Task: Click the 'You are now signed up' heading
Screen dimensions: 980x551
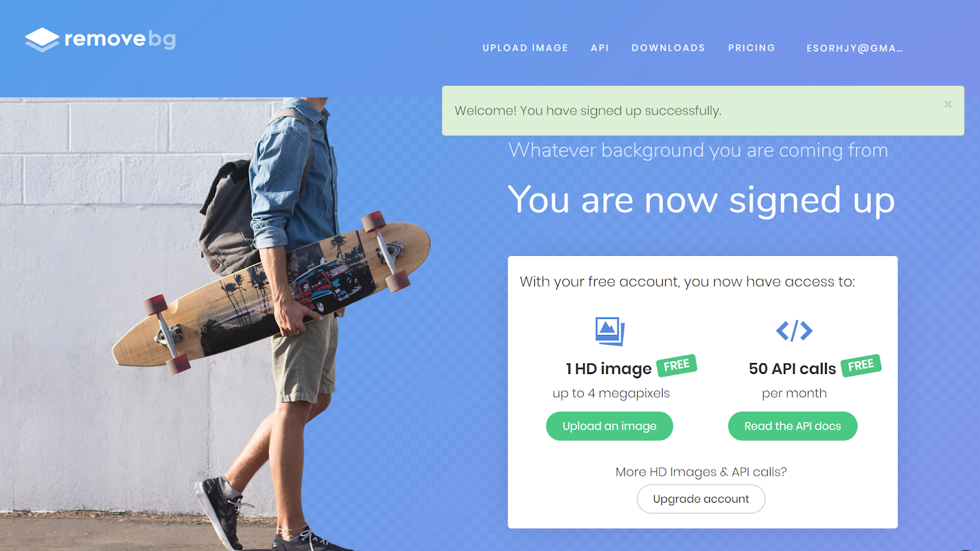Action: coord(701,200)
